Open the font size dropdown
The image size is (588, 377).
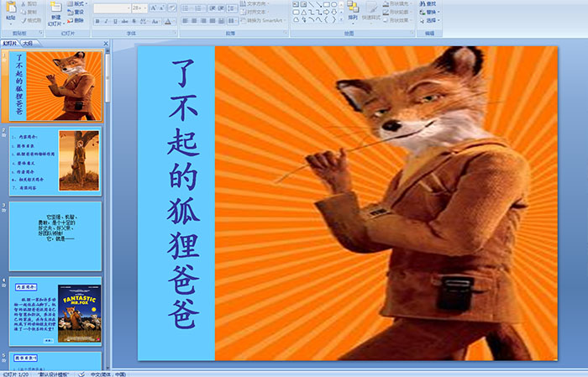point(145,8)
